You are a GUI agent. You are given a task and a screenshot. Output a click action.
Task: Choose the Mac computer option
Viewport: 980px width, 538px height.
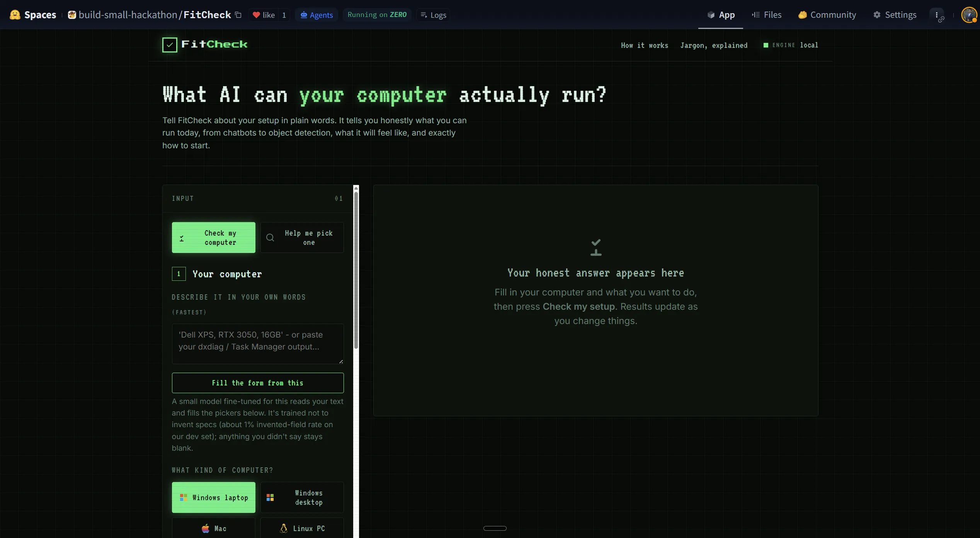pyautogui.click(x=214, y=528)
